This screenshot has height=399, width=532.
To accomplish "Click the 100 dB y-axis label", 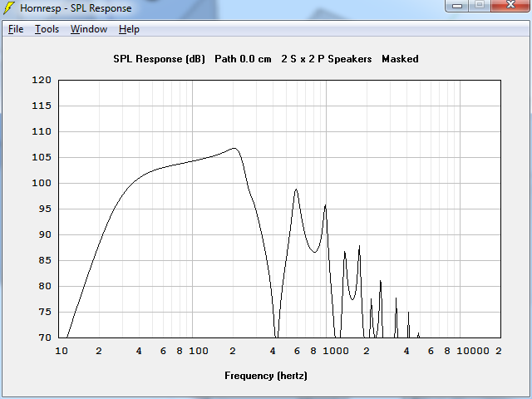I will [x=42, y=183].
